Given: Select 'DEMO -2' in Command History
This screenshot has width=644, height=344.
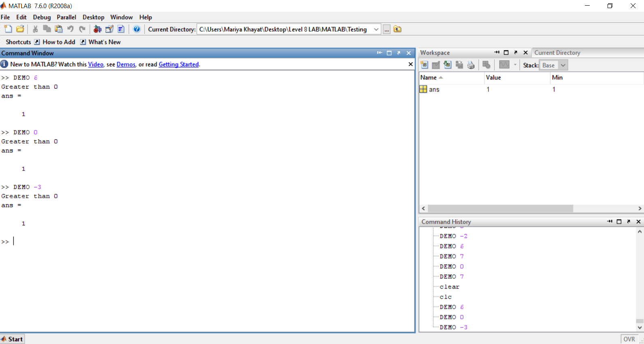Looking at the screenshot, I should pyautogui.click(x=454, y=236).
